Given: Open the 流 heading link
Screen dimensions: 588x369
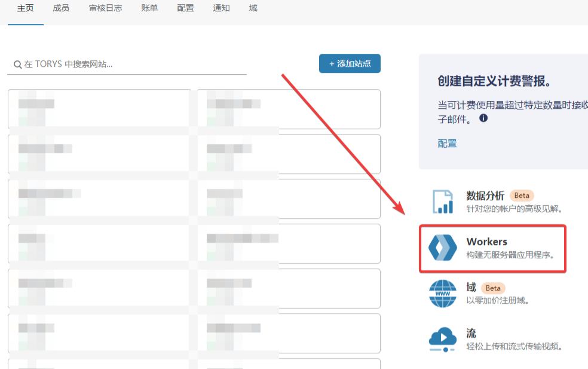Looking at the screenshot, I should [471, 333].
